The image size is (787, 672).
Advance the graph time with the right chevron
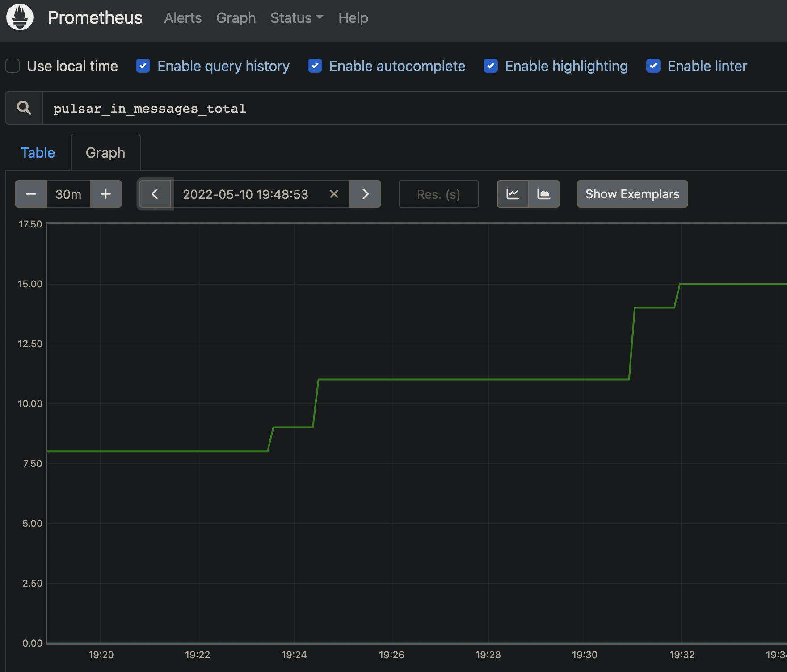click(x=365, y=194)
